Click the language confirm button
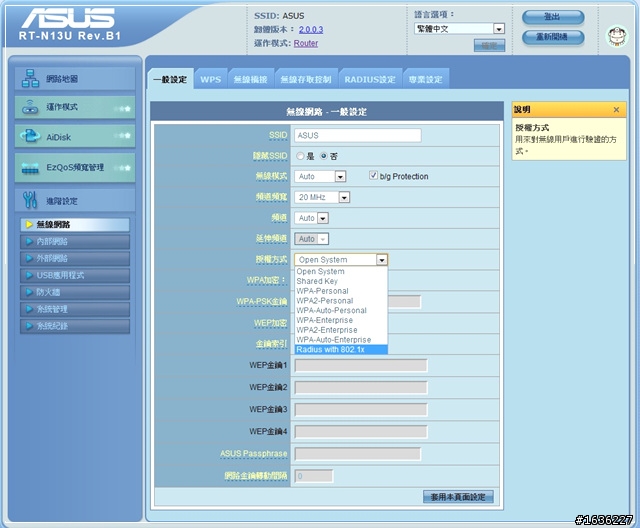The width and height of the screenshot is (640, 528). coord(489,45)
